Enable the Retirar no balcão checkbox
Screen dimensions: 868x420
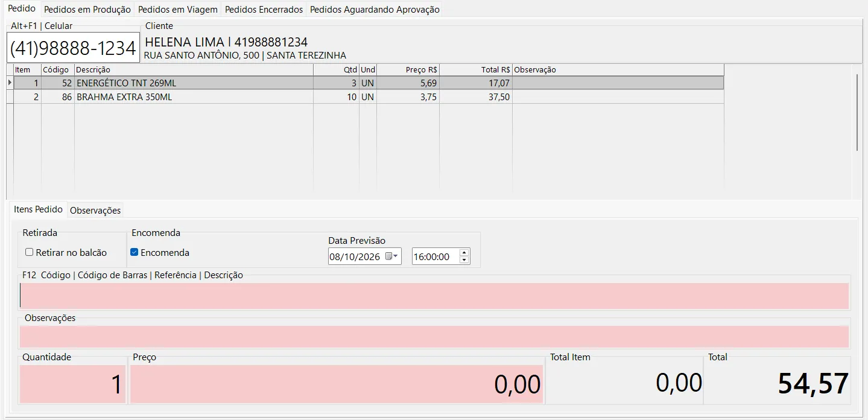coord(29,252)
